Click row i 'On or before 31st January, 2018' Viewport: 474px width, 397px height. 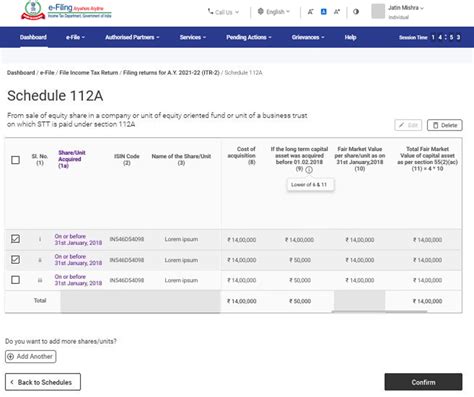coord(78,239)
